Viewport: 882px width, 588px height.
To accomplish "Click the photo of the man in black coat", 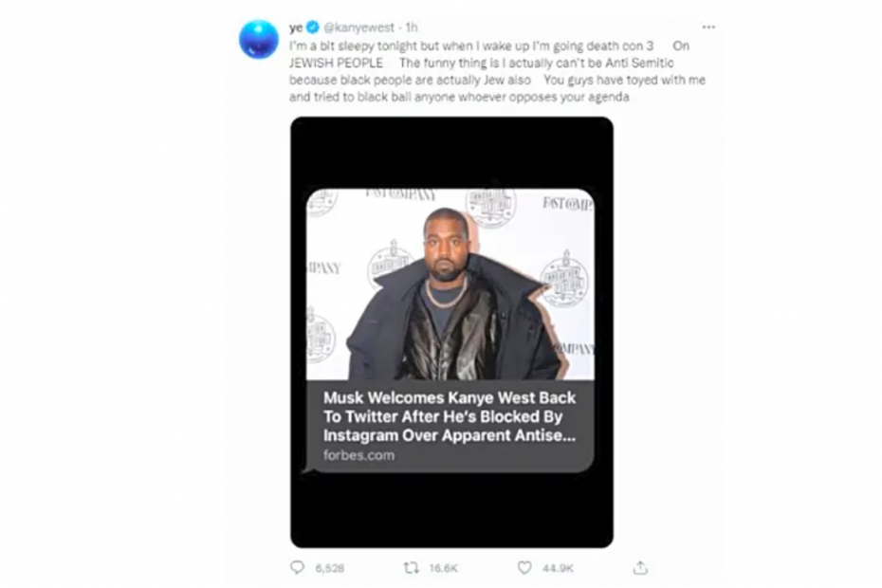I will point(450,285).
